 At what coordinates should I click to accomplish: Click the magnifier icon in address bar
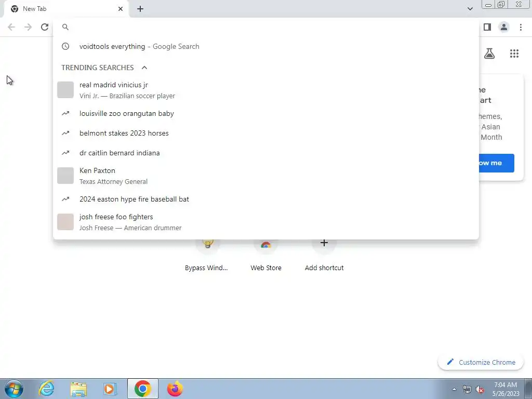coord(65,27)
